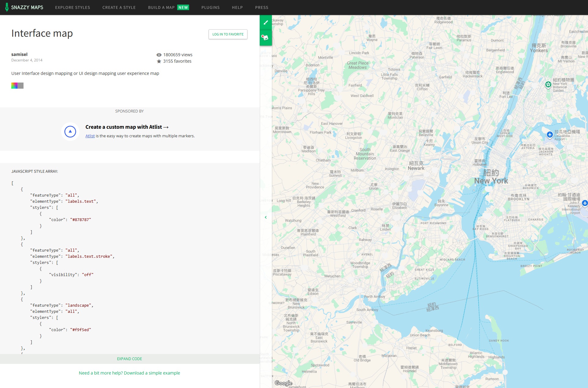The image size is (588, 388).
Task: Click the Google logo on the map
Action: click(x=283, y=383)
